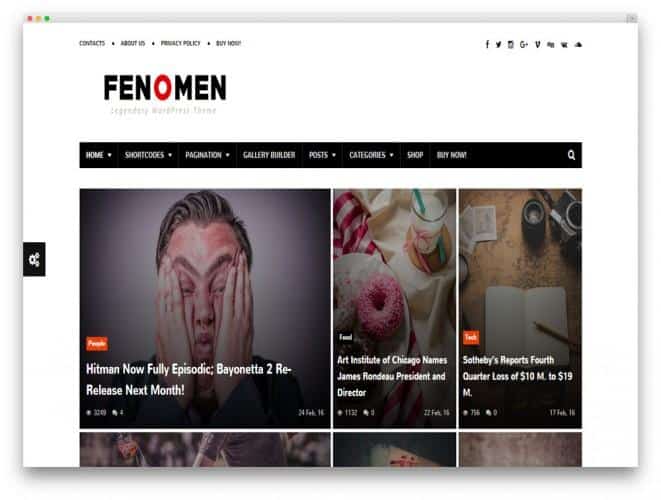Expand the Categories menu dropdown
Image resolution: width=661 pixels, height=500 pixels.
click(371, 155)
